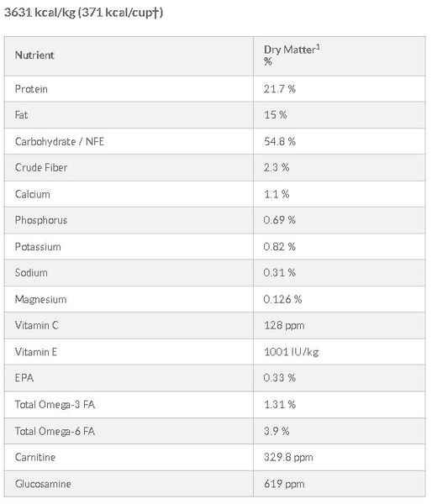Click the EPA row label
Image resolution: width=432 pixels, height=504 pixels.
tap(24, 378)
